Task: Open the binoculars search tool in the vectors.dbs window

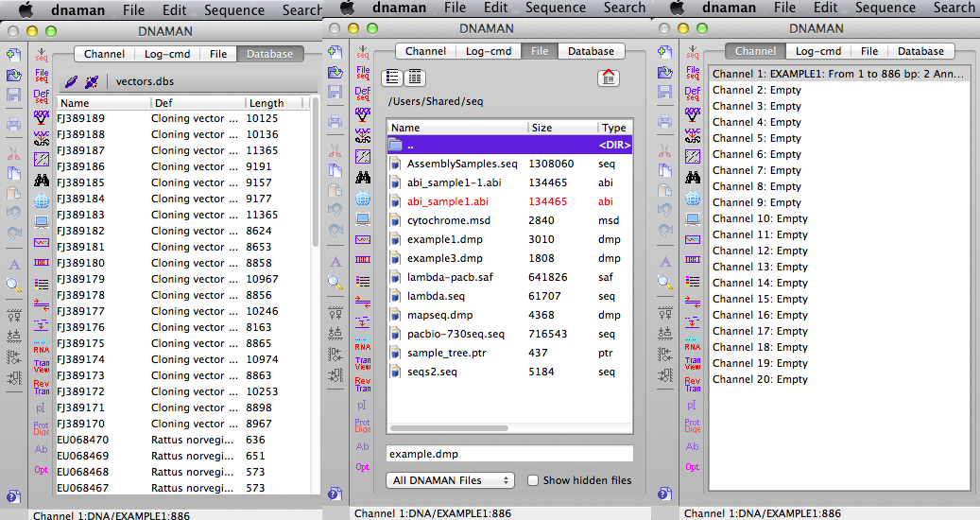Action: (42, 180)
